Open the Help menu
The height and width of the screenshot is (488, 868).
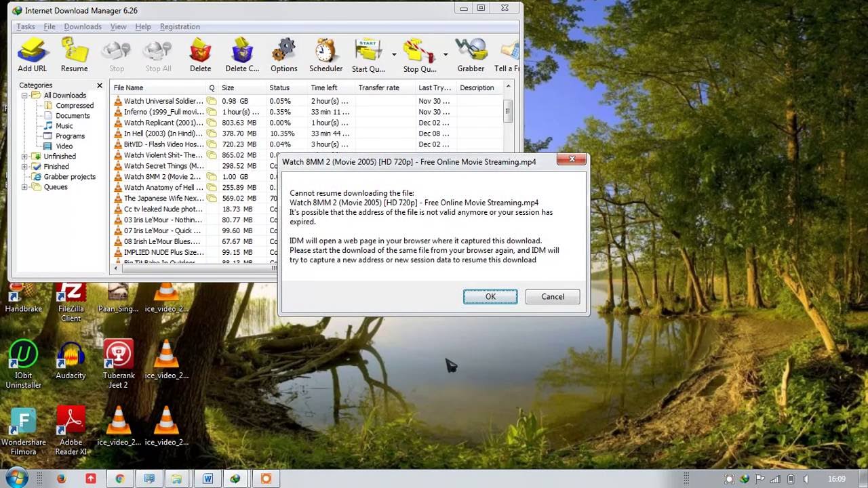pyautogui.click(x=143, y=26)
